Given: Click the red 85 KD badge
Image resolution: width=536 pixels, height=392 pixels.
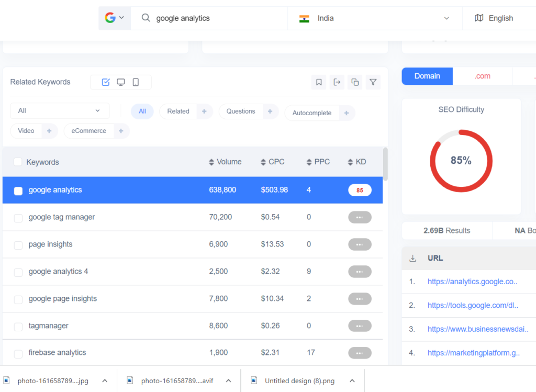Looking at the screenshot, I should [360, 191].
